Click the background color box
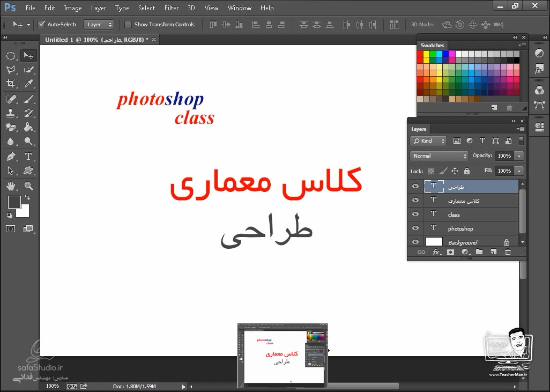The image size is (550, 392). (x=24, y=212)
